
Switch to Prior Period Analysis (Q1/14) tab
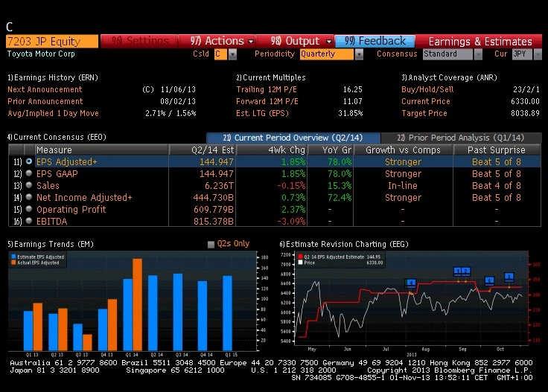click(x=461, y=138)
